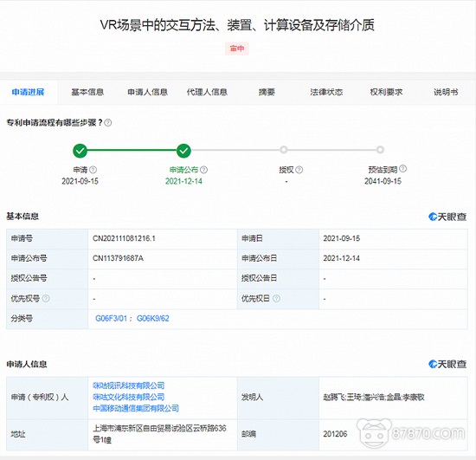The width and height of the screenshot is (476, 460).
Task: Click the 申请公布日 value 2021-12-14 in table
Action: pos(342,258)
